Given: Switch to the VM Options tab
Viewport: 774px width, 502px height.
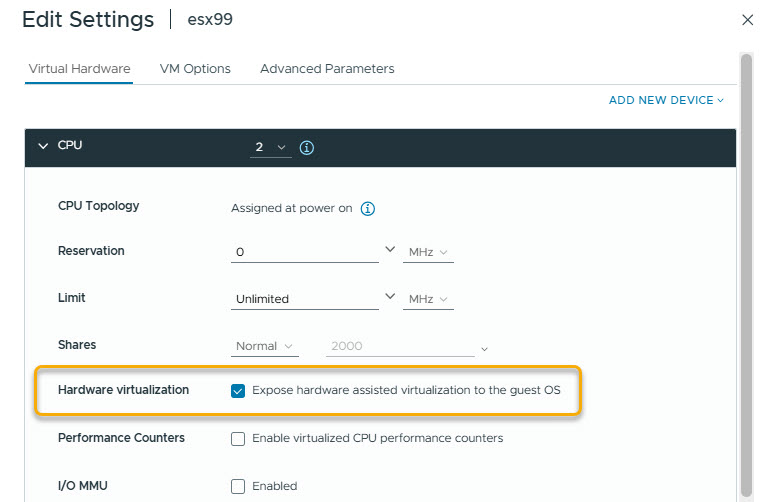Looking at the screenshot, I should pos(195,69).
